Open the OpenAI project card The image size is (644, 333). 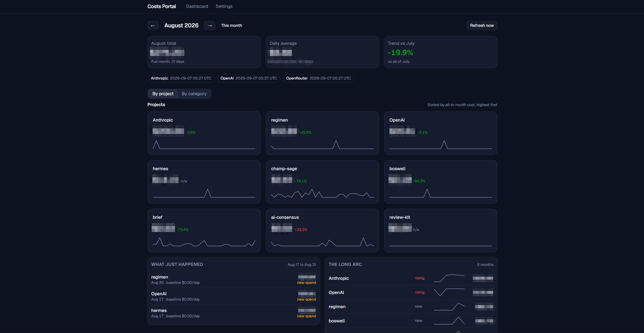pos(441,133)
